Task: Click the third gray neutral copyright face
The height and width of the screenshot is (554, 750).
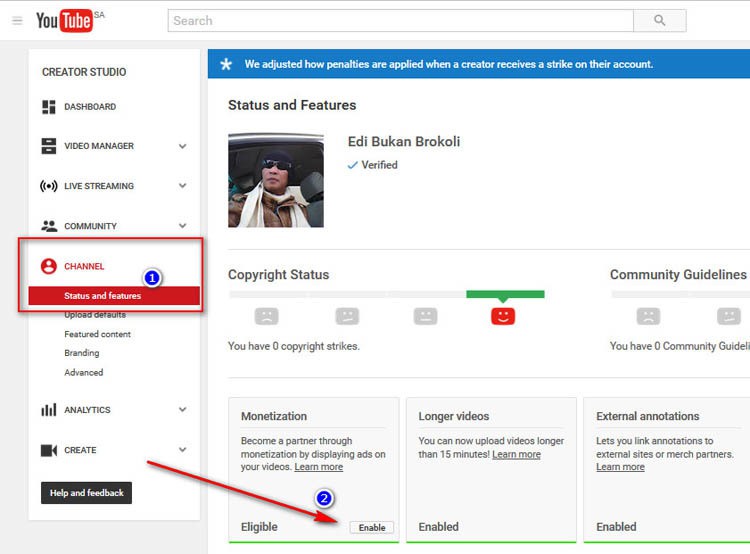Action: pos(425,316)
